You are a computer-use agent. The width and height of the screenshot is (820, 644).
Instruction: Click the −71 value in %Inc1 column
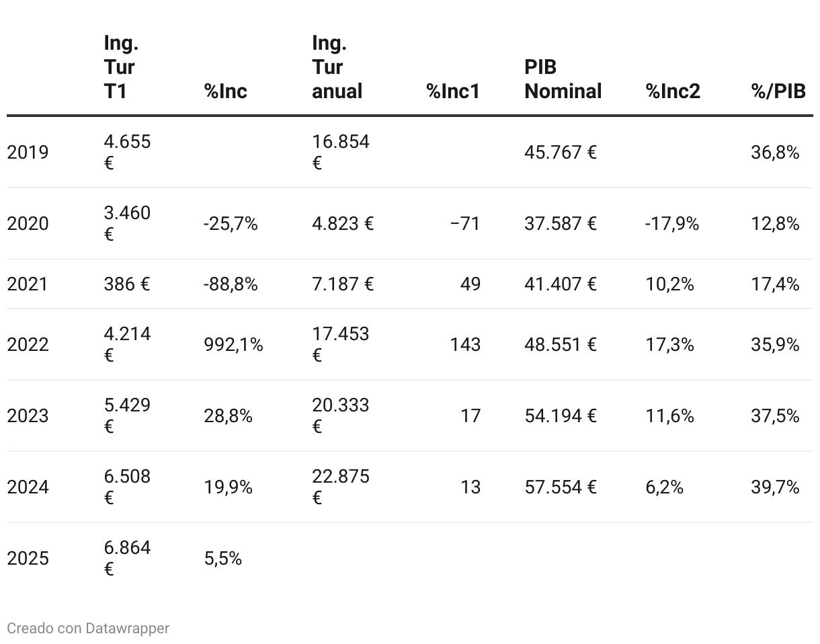pyautogui.click(x=466, y=224)
